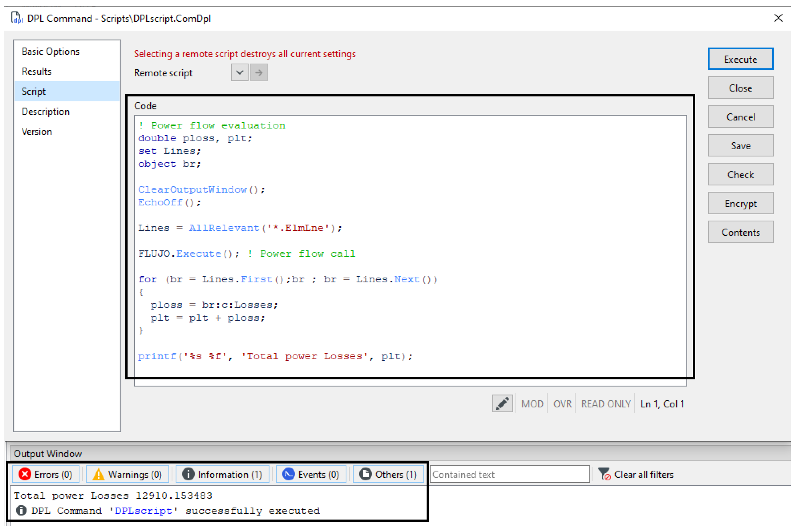Click the Check button
795x532 pixels.
click(x=740, y=175)
